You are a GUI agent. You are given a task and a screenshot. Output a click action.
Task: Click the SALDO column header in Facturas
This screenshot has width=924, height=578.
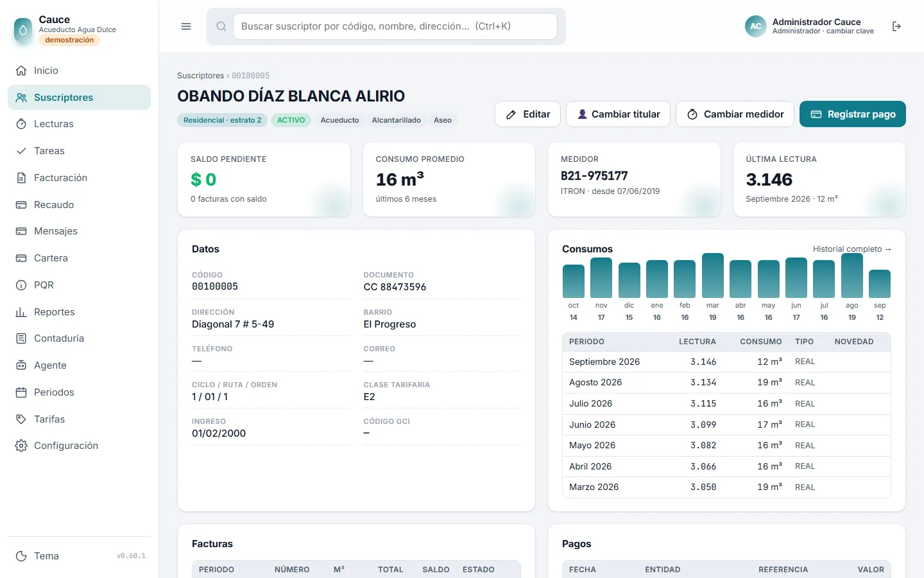pos(436,570)
